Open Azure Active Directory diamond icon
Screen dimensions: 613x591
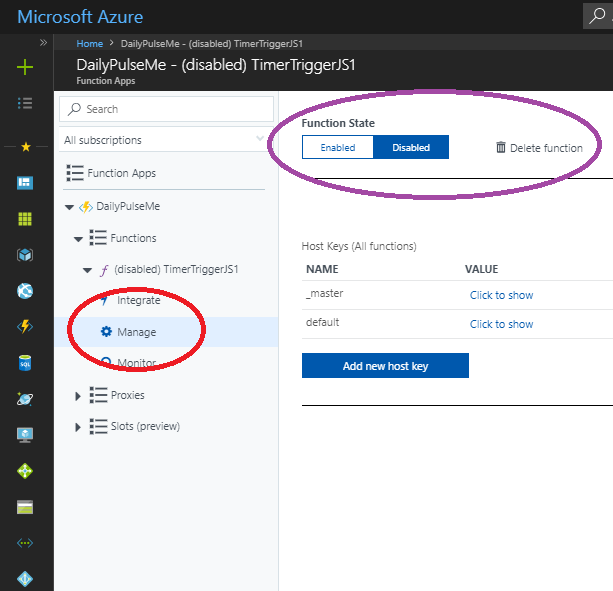[x=25, y=579]
